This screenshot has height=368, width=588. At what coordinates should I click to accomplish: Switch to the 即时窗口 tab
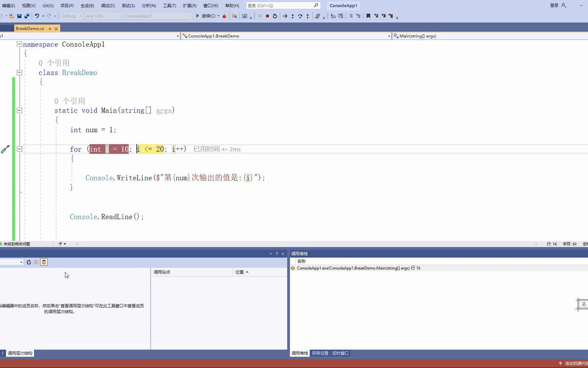pos(341,353)
